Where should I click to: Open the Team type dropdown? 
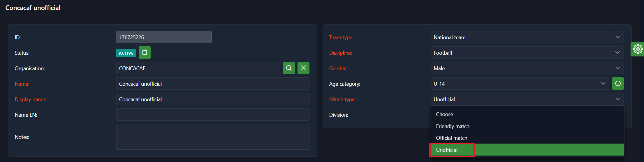click(527, 37)
